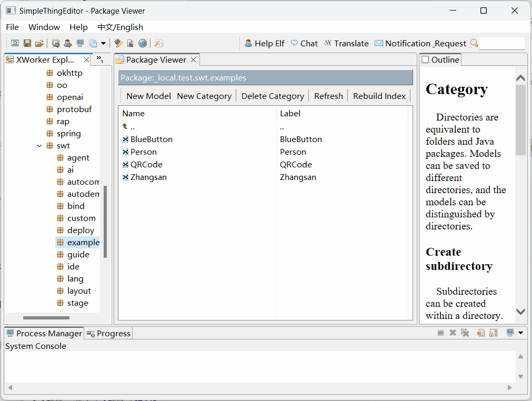This screenshot has width=532, height=401.
Task: Click the Rebuild Index button
Action: click(x=379, y=96)
